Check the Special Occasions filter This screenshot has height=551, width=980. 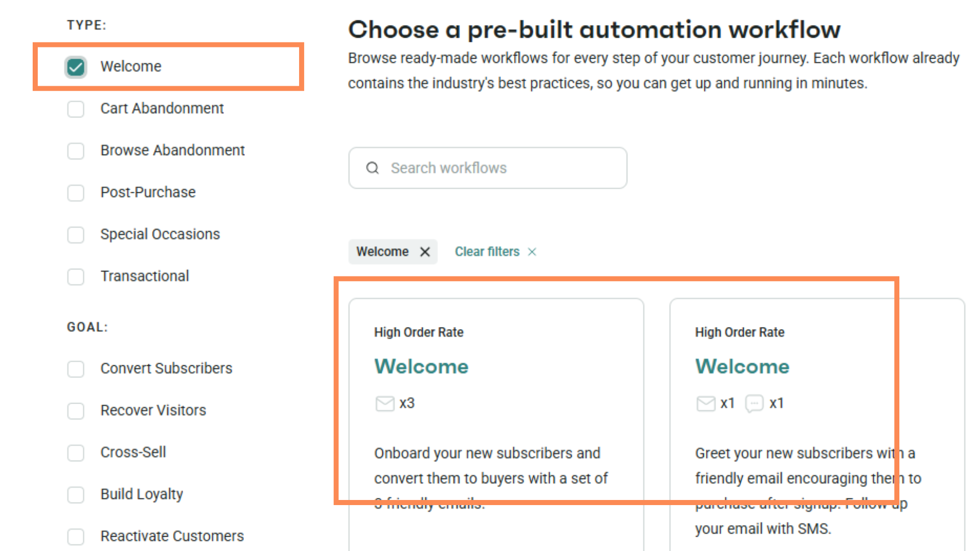pyautogui.click(x=76, y=235)
